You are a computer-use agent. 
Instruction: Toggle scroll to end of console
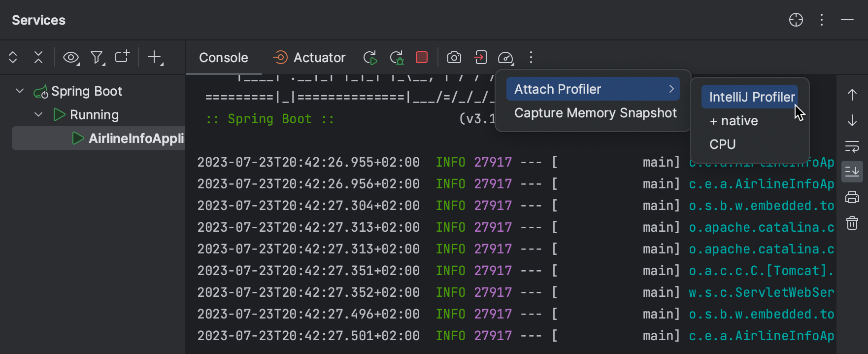click(x=852, y=172)
